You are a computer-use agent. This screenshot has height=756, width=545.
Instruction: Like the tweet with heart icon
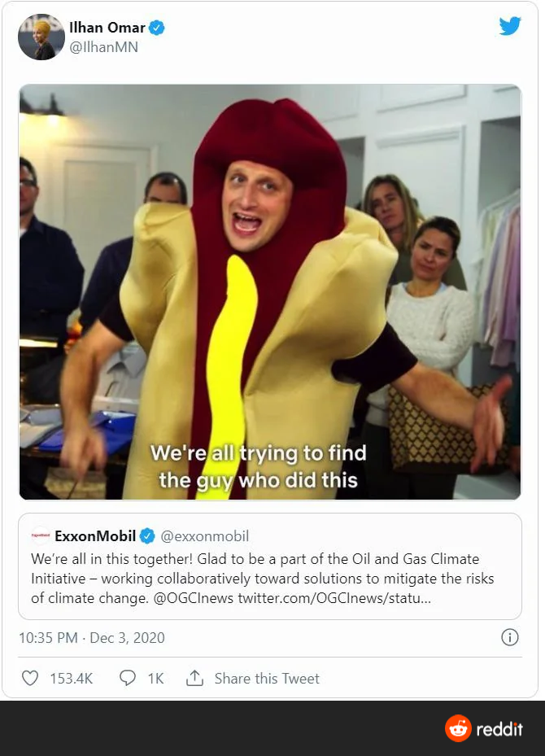point(29,678)
